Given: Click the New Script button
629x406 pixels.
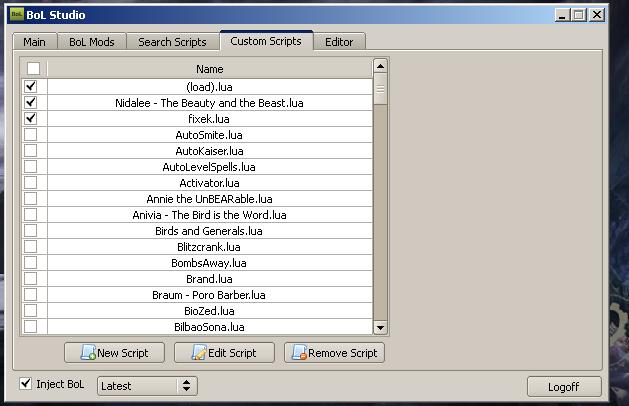Looking at the screenshot, I should coord(114,353).
